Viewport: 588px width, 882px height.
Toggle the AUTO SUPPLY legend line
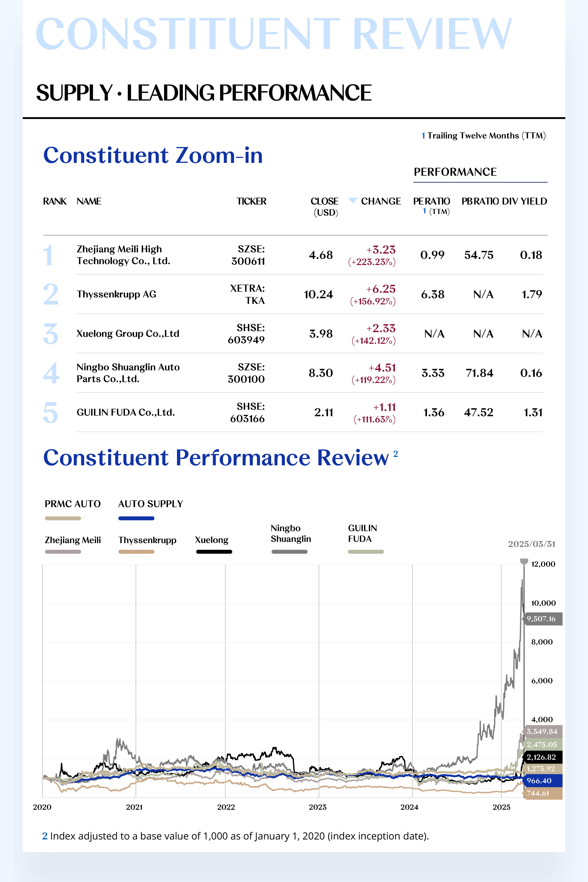tap(150, 509)
